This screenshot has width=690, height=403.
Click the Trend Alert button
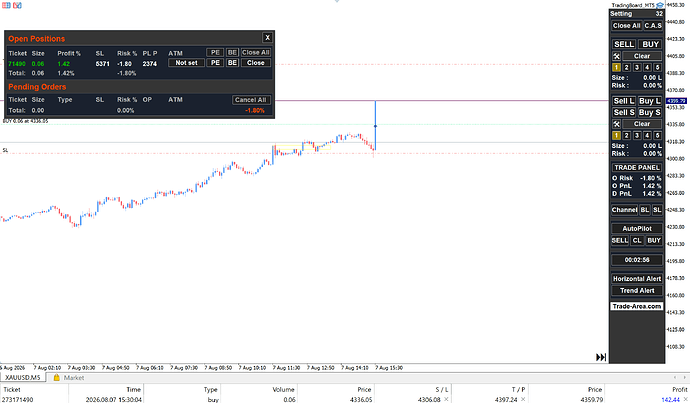point(637,290)
